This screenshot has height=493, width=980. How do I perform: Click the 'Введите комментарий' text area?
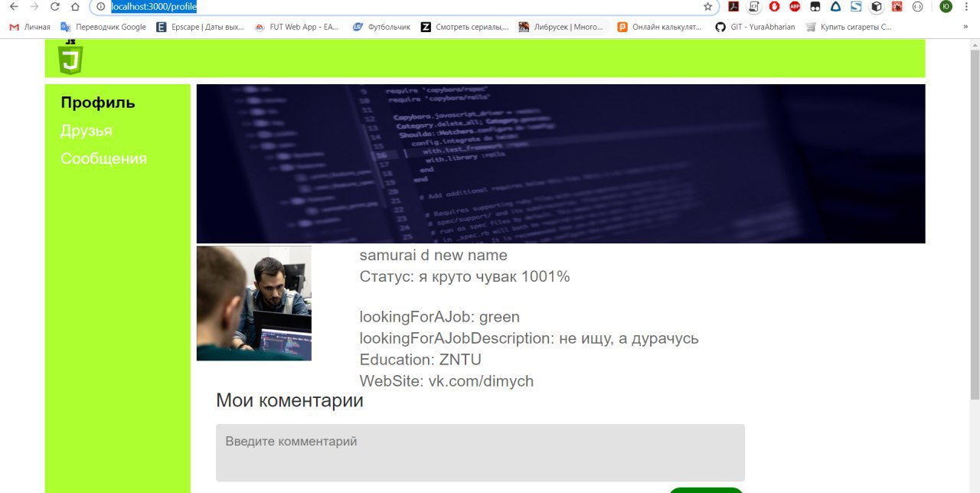click(480, 452)
